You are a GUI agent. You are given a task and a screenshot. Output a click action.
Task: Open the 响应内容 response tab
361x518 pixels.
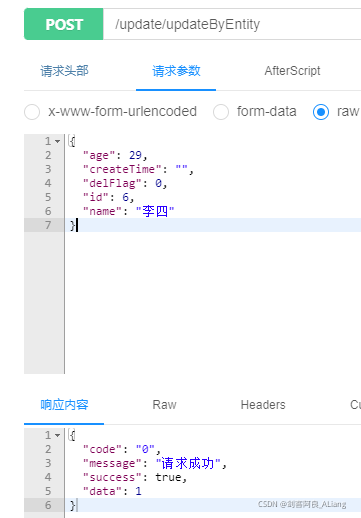tap(64, 405)
